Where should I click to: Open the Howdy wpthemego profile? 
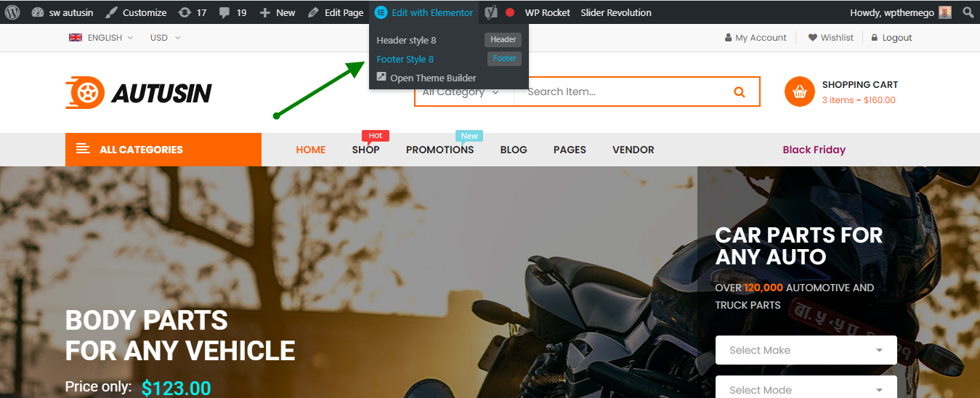coord(900,12)
